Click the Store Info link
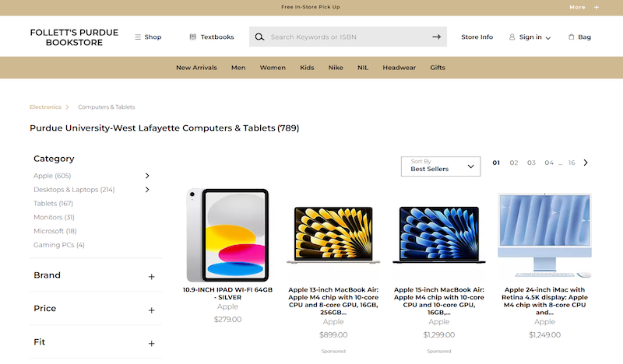Image resolution: width=623 pixels, height=364 pixels. click(477, 37)
